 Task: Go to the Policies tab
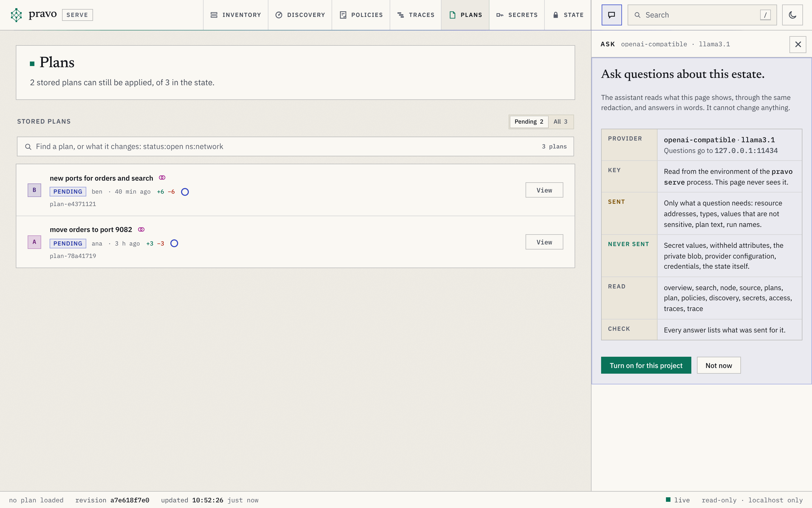click(x=361, y=15)
